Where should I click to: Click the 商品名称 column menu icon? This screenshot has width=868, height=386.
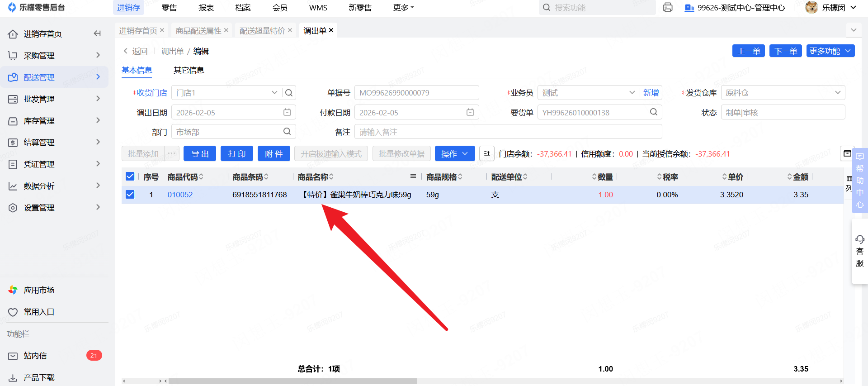coord(413,176)
